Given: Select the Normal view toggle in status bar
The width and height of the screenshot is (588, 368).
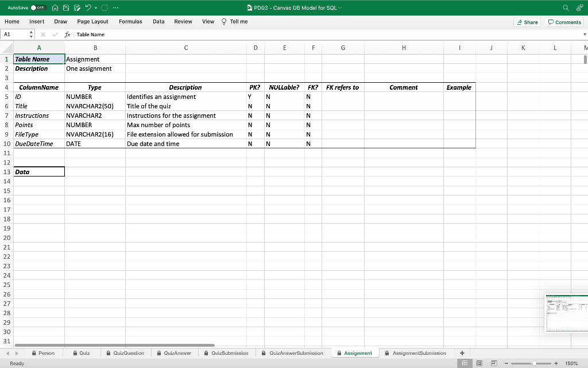Looking at the screenshot, I should click(464, 363).
